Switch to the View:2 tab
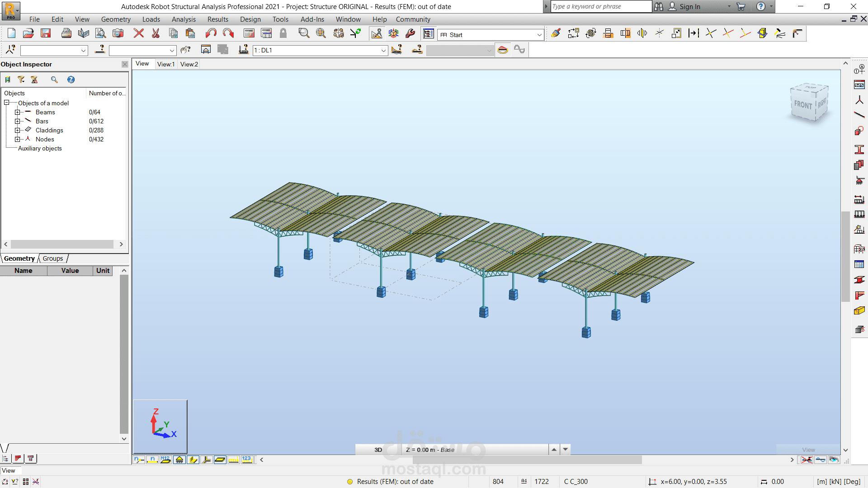This screenshot has width=868, height=488. pyautogui.click(x=189, y=64)
